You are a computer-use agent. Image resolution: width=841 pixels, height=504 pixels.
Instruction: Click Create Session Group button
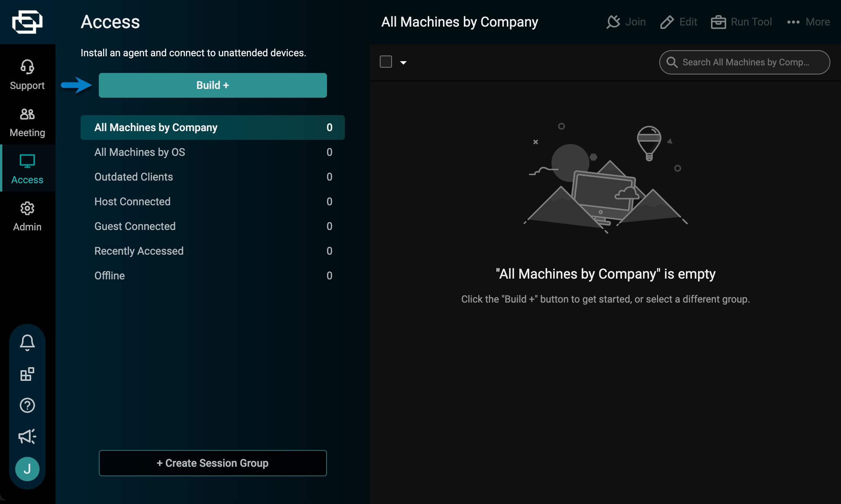(x=213, y=463)
